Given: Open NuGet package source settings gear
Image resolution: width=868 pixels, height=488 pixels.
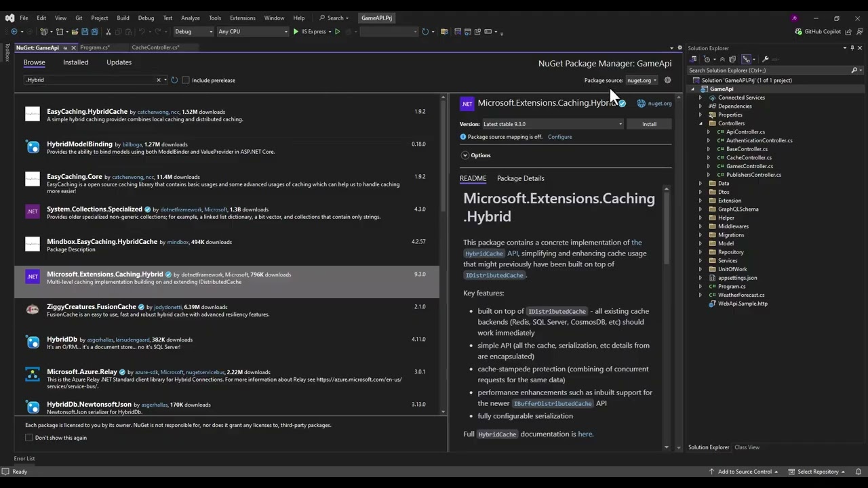Looking at the screenshot, I should (668, 80).
